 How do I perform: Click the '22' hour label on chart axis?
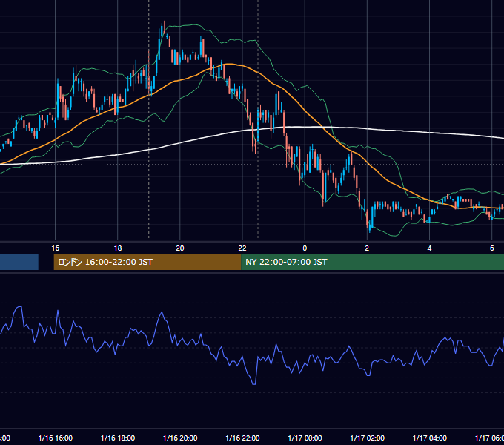coord(242,248)
